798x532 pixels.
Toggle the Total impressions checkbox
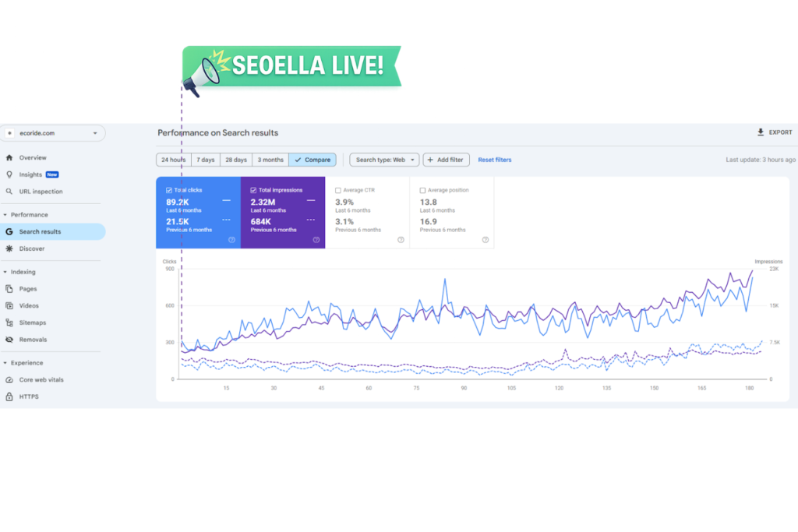[x=254, y=190]
